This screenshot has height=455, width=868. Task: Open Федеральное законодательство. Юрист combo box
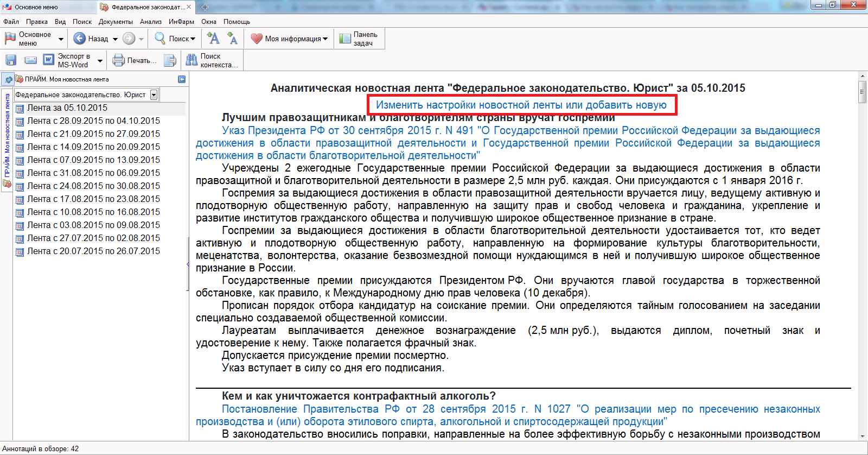(x=86, y=94)
